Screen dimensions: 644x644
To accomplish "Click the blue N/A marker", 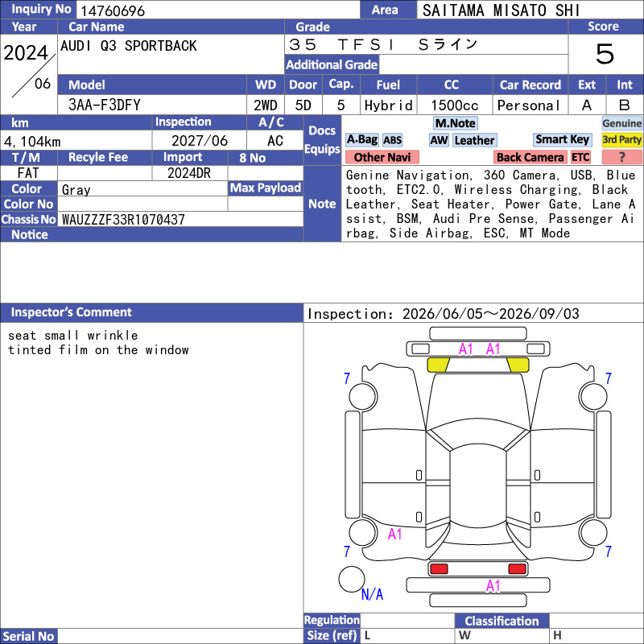I will point(372,594).
